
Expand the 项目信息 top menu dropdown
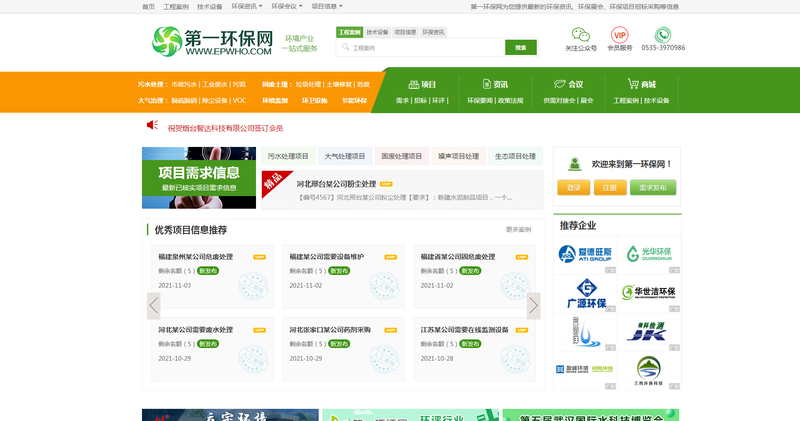click(327, 6)
